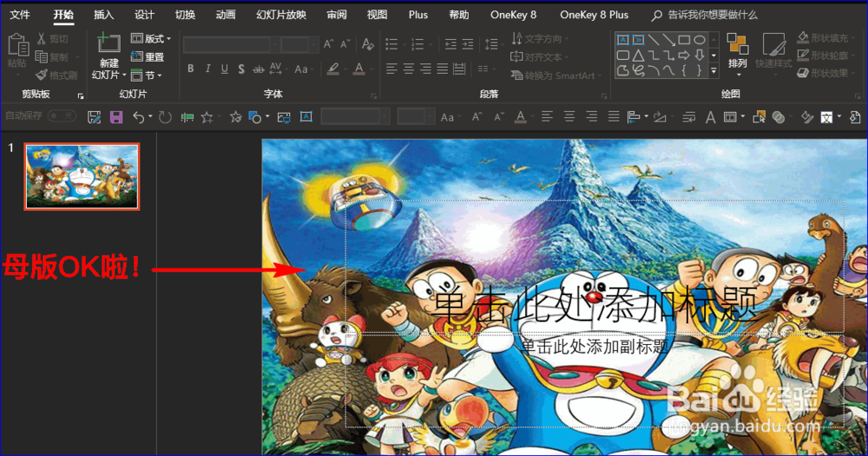Screen dimensions: 868x456
Task: Open the File (文件) tab
Action: [x=20, y=15]
